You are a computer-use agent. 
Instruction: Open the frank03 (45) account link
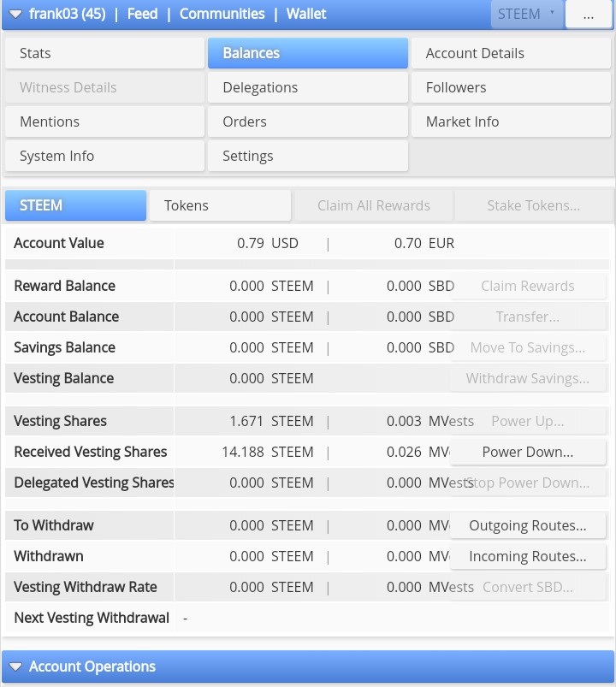(x=67, y=14)
